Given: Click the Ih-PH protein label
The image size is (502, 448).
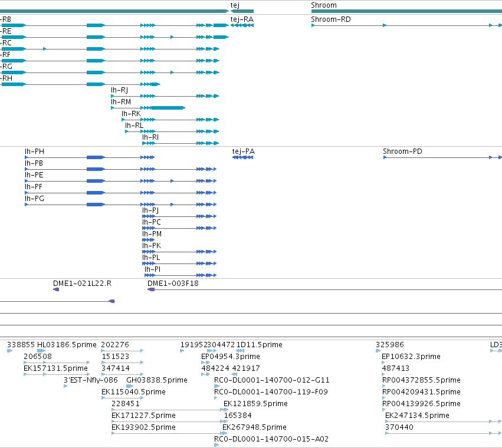Looking at the screenshot, I should pos(35,151).
